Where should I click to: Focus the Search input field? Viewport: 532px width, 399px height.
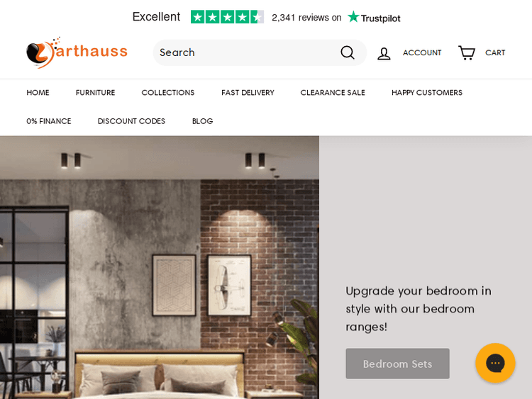tap(248, 52)
